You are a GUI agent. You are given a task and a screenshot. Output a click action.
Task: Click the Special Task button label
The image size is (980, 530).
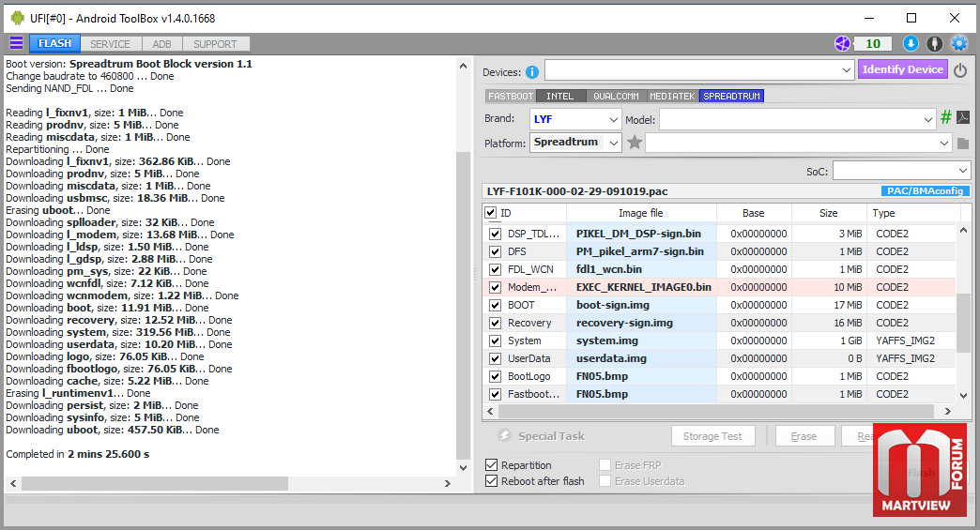pos(551,436)
